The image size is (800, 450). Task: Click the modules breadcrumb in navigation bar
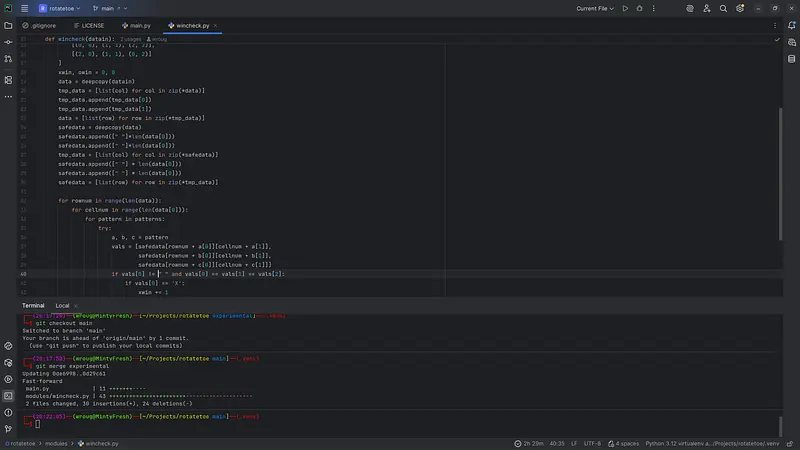pos(56,442)
